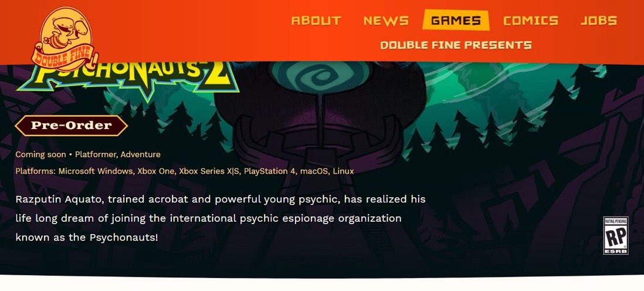Click the Xbox Series X|S platform text
The image size is (644, 291).
[209, 171]
